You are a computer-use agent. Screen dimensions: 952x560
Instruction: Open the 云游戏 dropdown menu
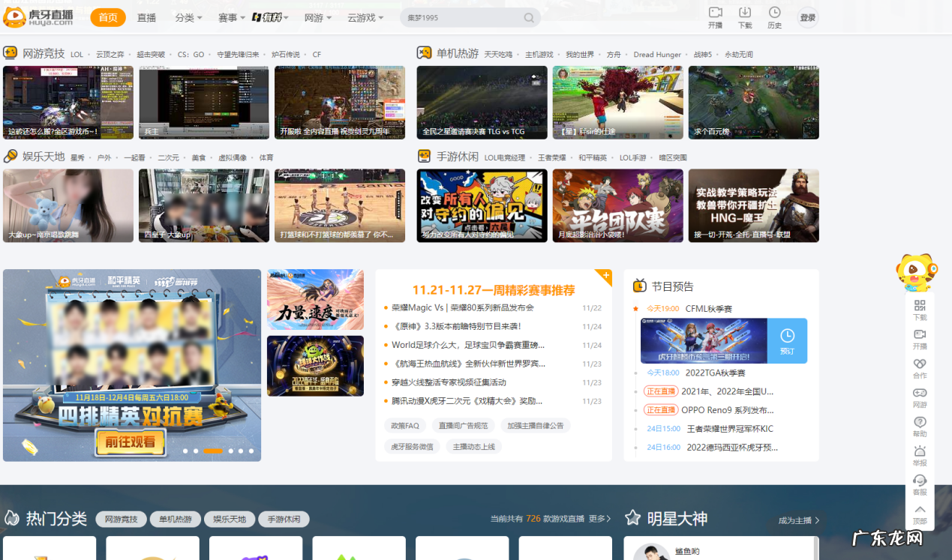click(x=365, y=17)
